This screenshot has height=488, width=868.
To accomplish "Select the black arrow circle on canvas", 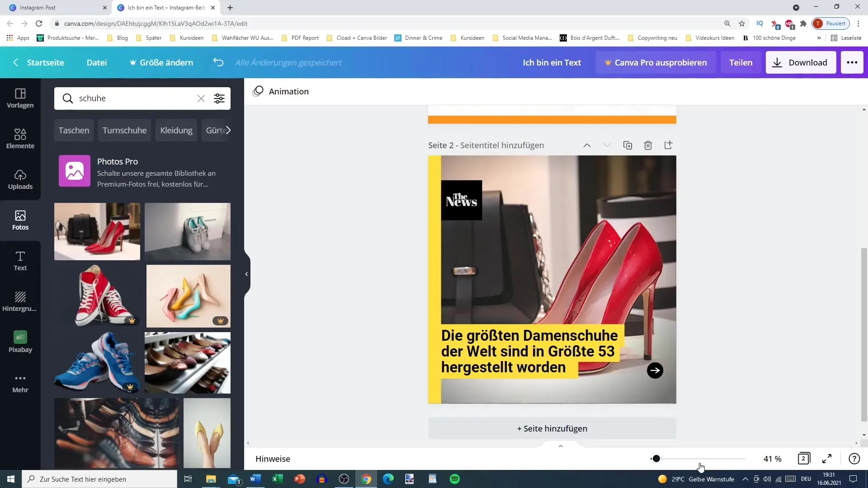I will (655, 371).
